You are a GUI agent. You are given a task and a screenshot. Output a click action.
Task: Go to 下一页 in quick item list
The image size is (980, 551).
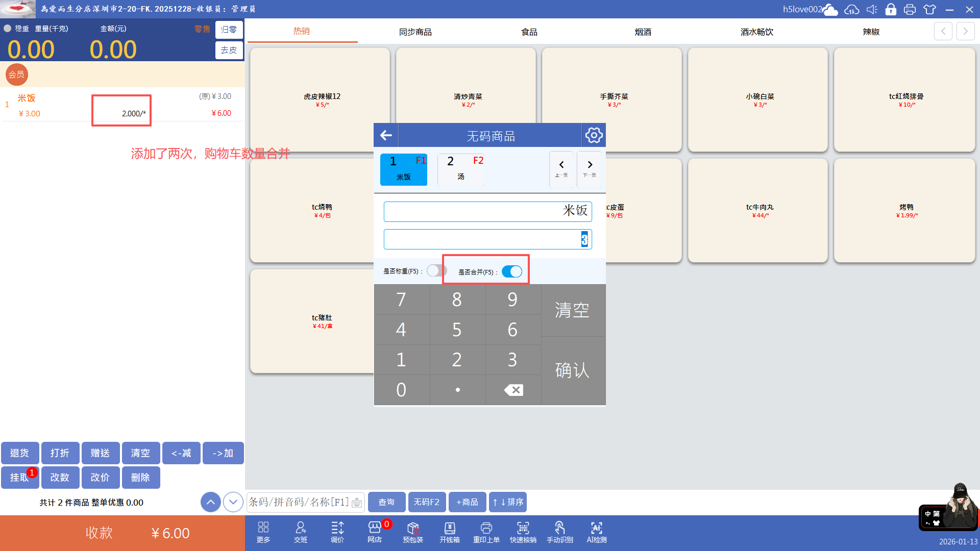tap(590, 169)
